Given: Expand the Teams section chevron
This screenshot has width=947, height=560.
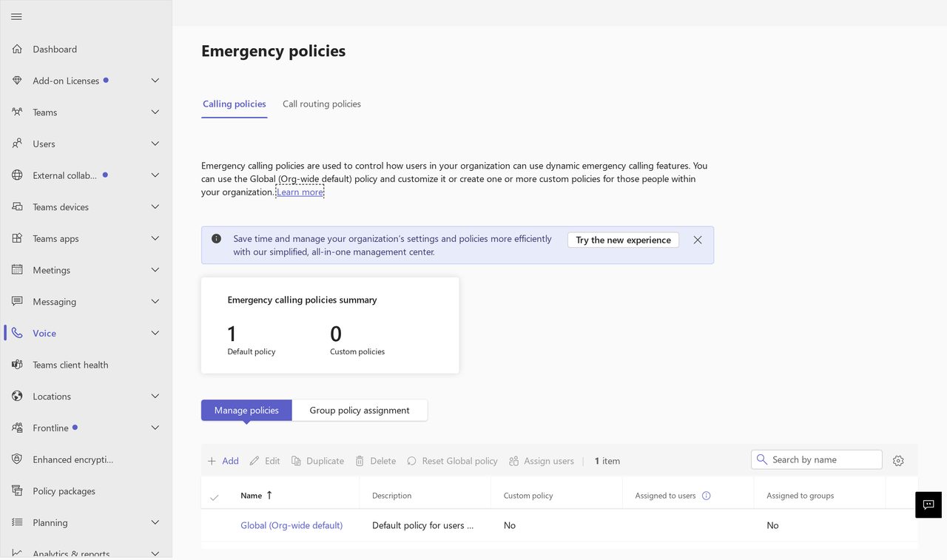Looking at the screenshot, I should (x=155, y=112).
